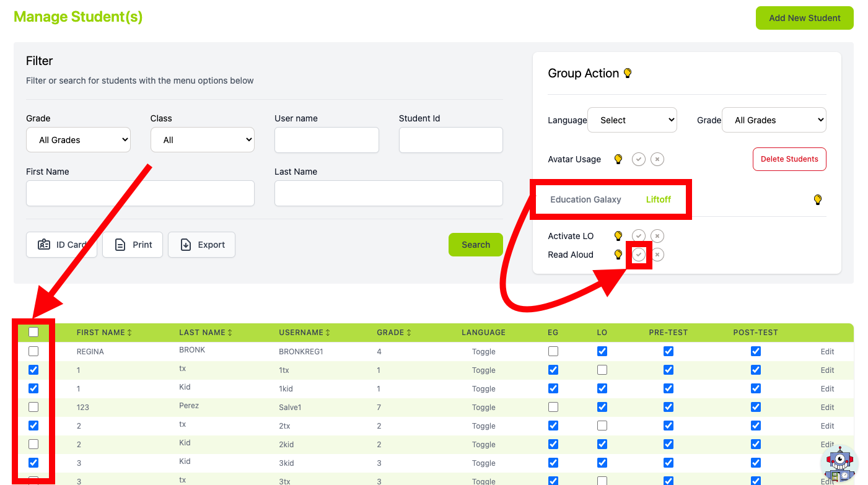Open Edit for BRONKREG1
This screenshot has width=868, height=485.
[828, 352]
